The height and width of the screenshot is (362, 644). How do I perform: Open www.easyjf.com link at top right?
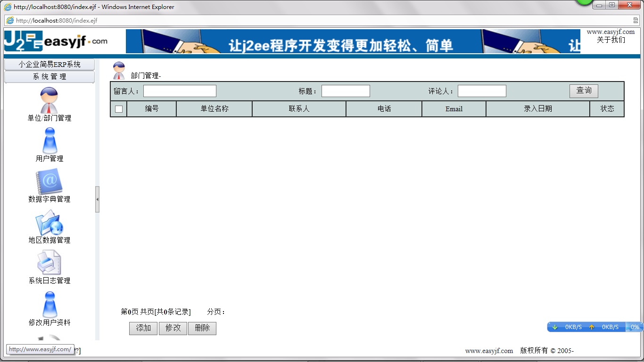[x=611, y=32]
